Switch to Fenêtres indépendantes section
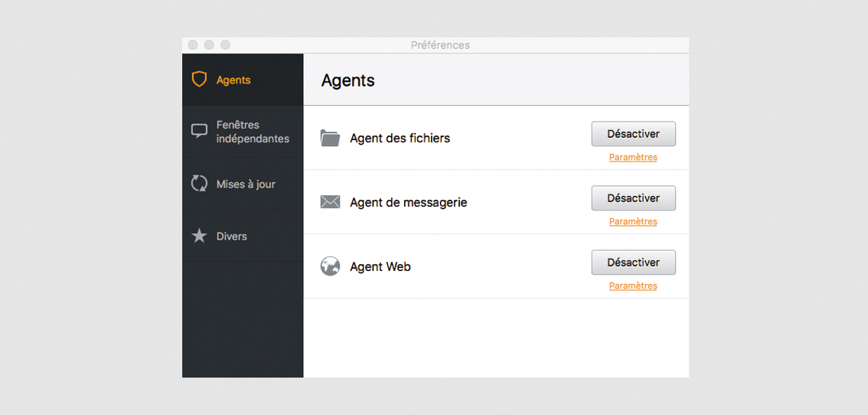 click(x=243, y=132)
